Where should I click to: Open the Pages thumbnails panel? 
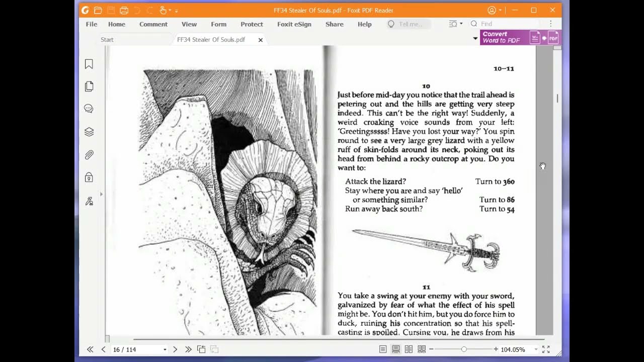point(89,86)
